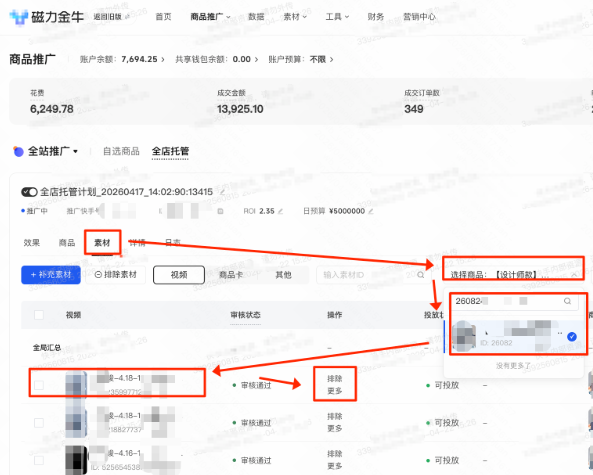The height and width of the screenshot is (475, 593).
Task: Open 共享钱包余额 0.00 details arrow
Action: click(x=256, y=59)
